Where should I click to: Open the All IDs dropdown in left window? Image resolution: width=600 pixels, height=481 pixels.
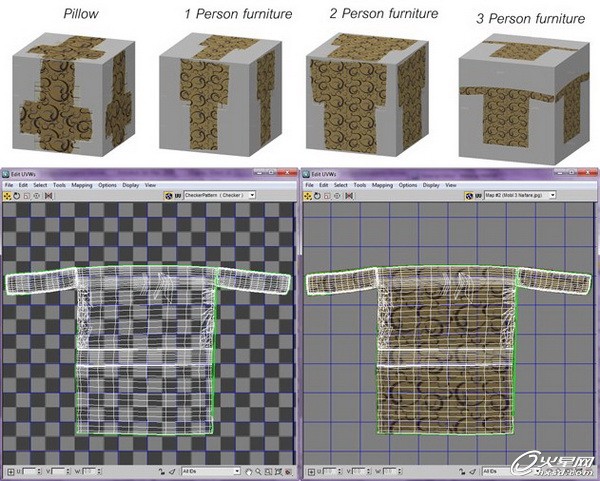coord(210,471)
